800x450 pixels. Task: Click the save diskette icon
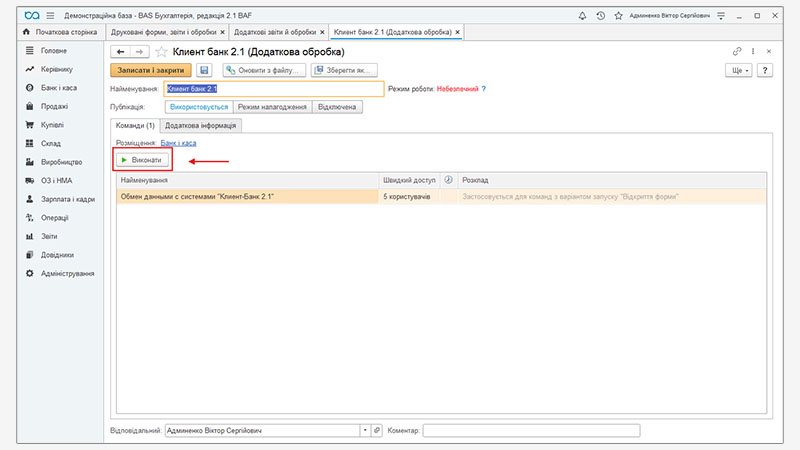point(205,70)
